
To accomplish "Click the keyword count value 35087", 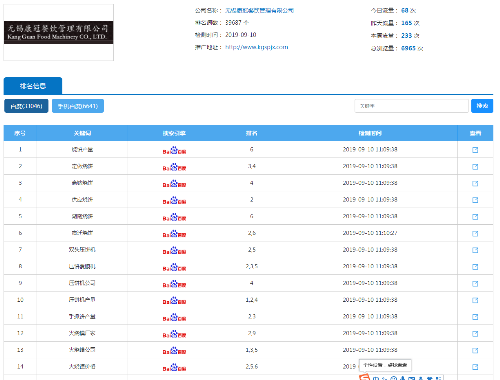I will (233, 23).
